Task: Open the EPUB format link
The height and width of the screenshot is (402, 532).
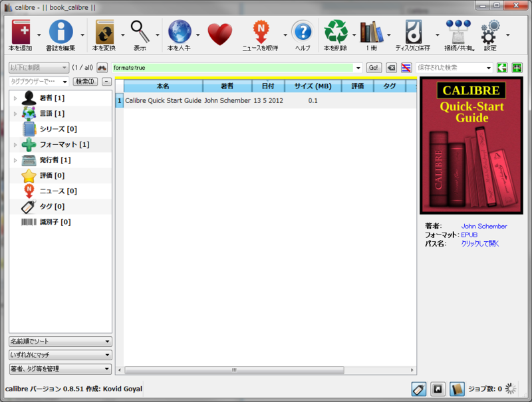Action: click(x=469, y=235)
